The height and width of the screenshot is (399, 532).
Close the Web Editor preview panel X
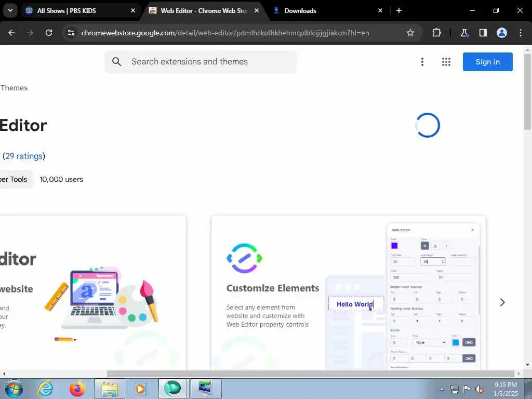472,230
